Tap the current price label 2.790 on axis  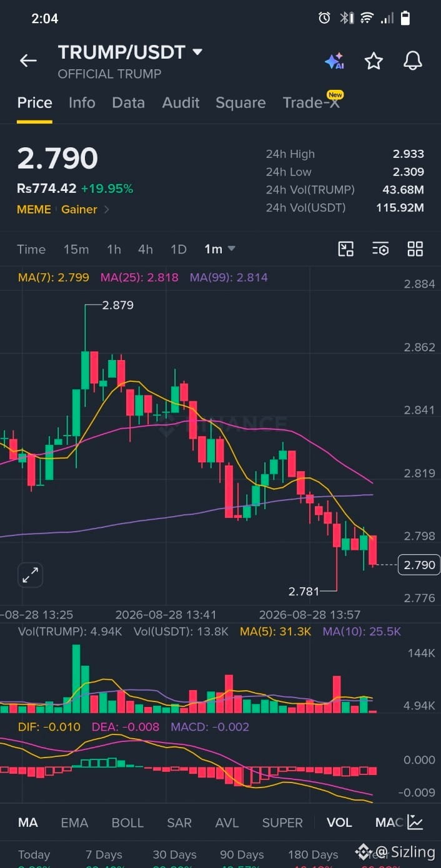[419, 565]
